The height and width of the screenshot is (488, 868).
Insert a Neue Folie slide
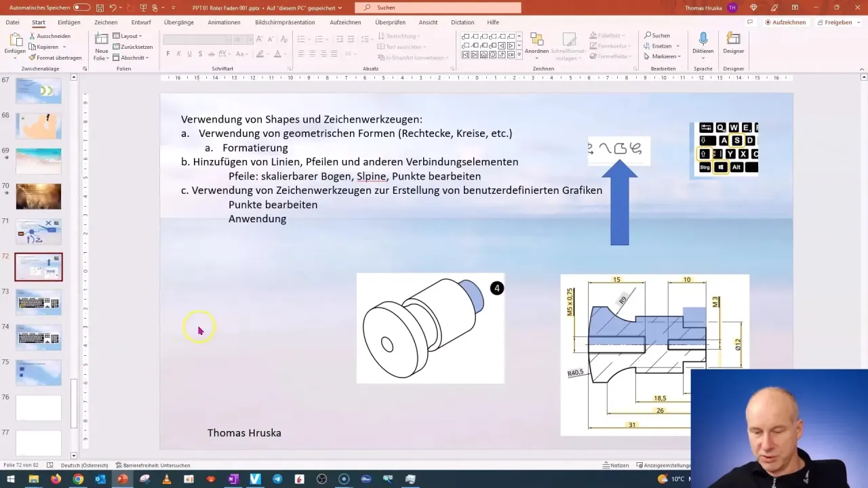click(x=100, y=46)
